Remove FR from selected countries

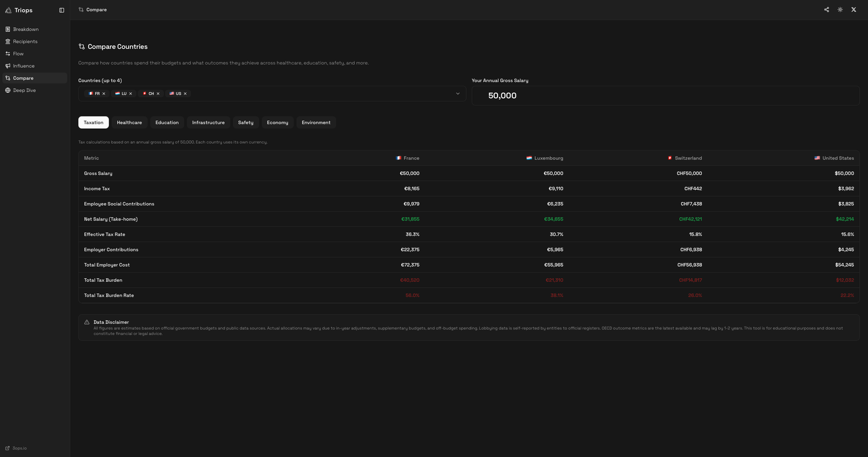click(x=104, y=94)
